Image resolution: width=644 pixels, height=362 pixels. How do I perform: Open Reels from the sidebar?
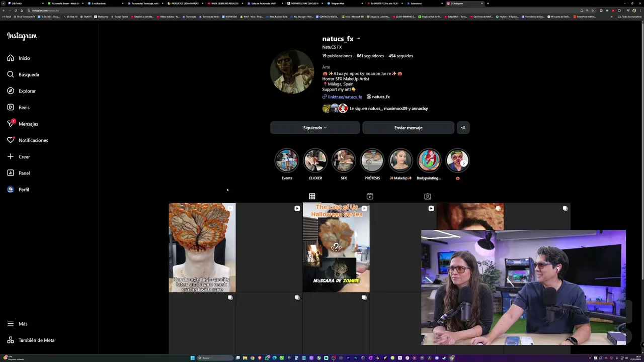[19, 108]
